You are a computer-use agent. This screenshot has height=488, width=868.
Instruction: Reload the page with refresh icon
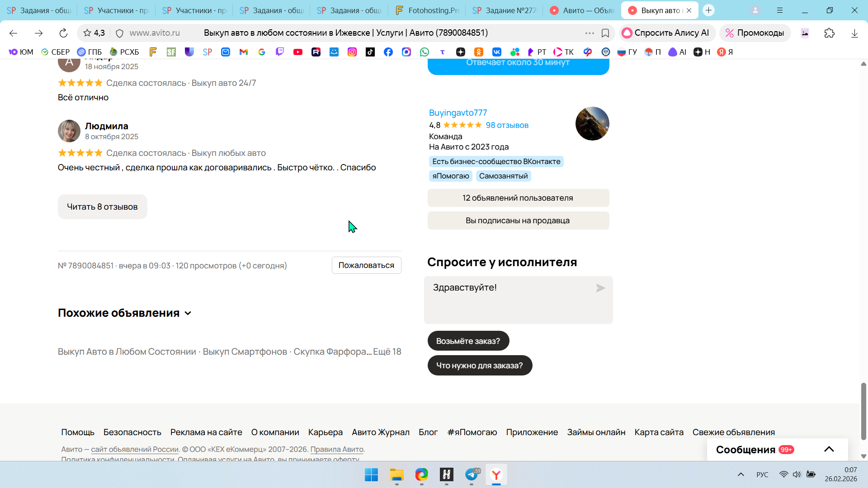pos(63,33)
